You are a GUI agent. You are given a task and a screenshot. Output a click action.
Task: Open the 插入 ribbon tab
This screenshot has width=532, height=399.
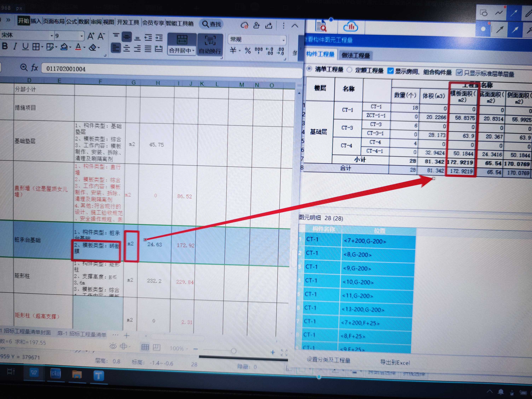click(x=36, y=21)
